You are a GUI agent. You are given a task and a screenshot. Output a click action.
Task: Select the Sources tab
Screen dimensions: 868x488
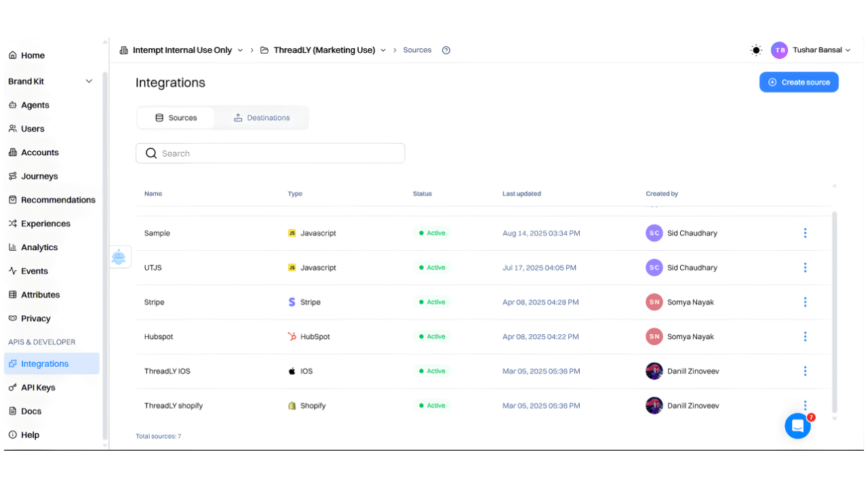tap(176, 117)
